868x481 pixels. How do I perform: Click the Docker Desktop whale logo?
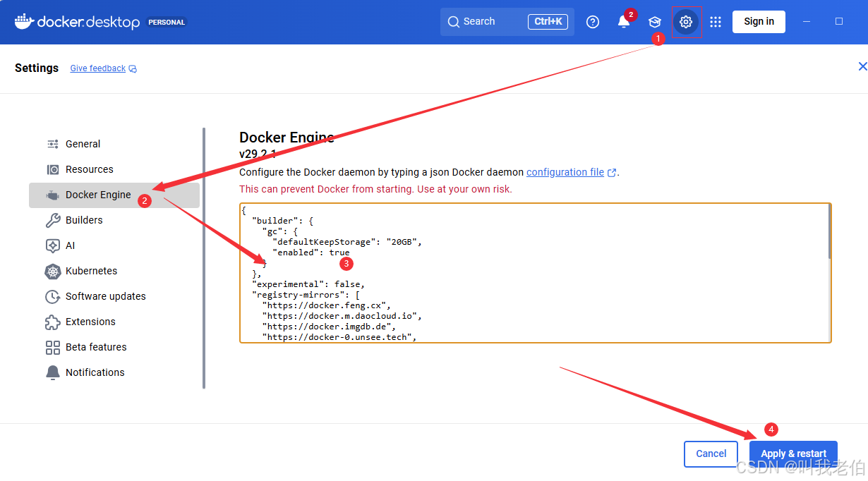coord(24,21)
